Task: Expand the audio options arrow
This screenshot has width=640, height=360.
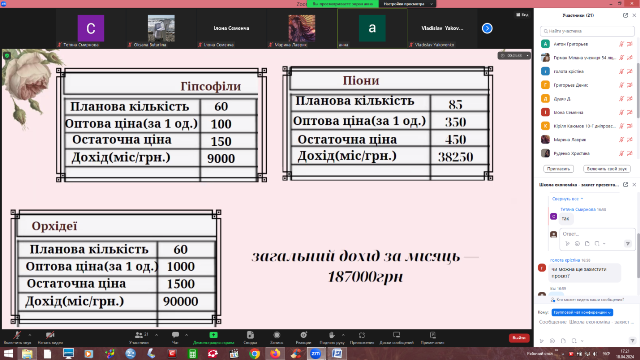Action: tap(30, 335)
